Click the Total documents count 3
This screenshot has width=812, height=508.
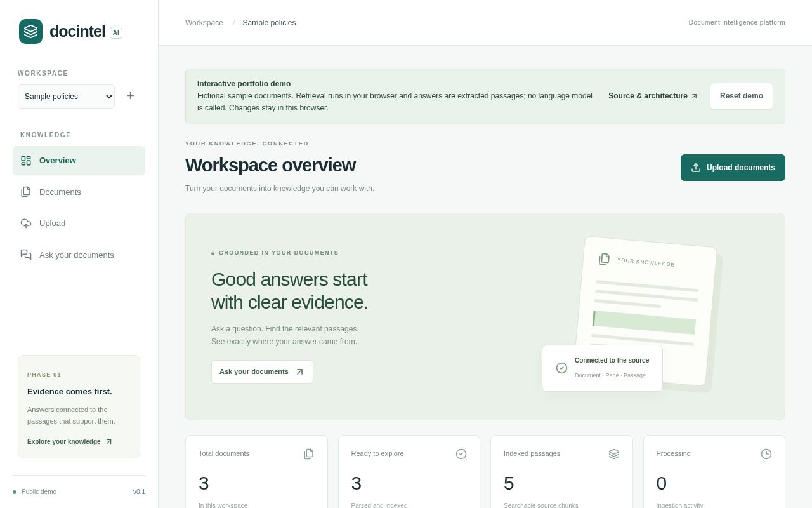[204, 483]
